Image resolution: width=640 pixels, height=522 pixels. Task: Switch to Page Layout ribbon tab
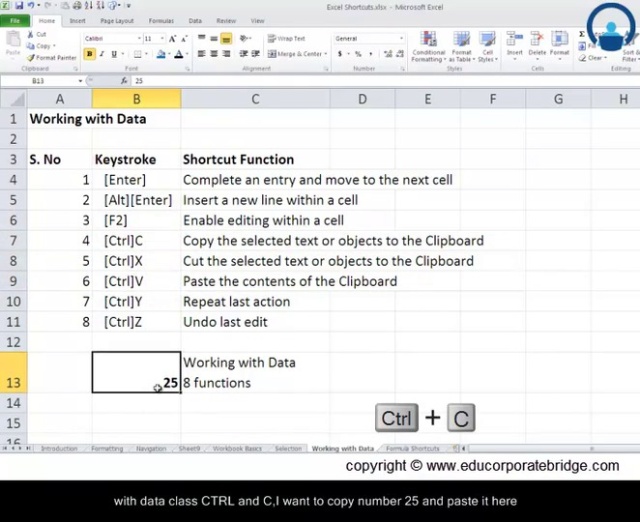[117, 21]
